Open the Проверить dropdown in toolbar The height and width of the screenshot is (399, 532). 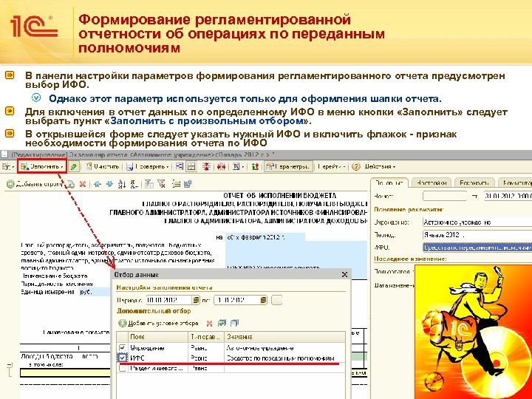148,166
